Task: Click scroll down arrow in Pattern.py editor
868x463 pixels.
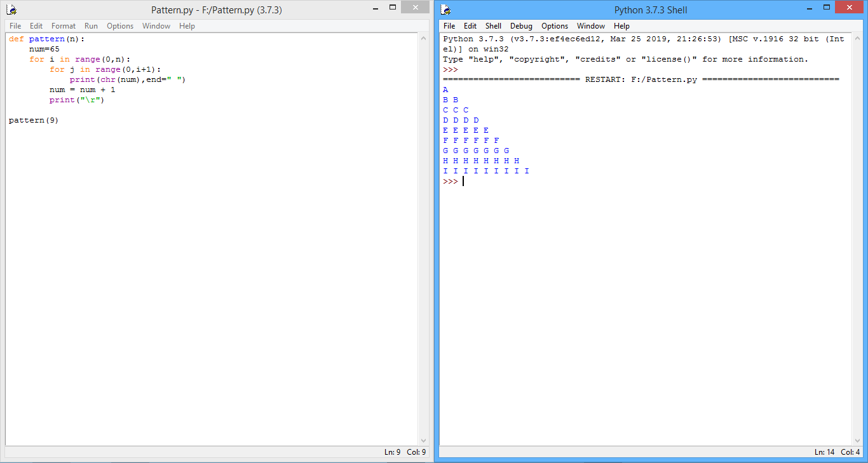Action: [424, 440]
